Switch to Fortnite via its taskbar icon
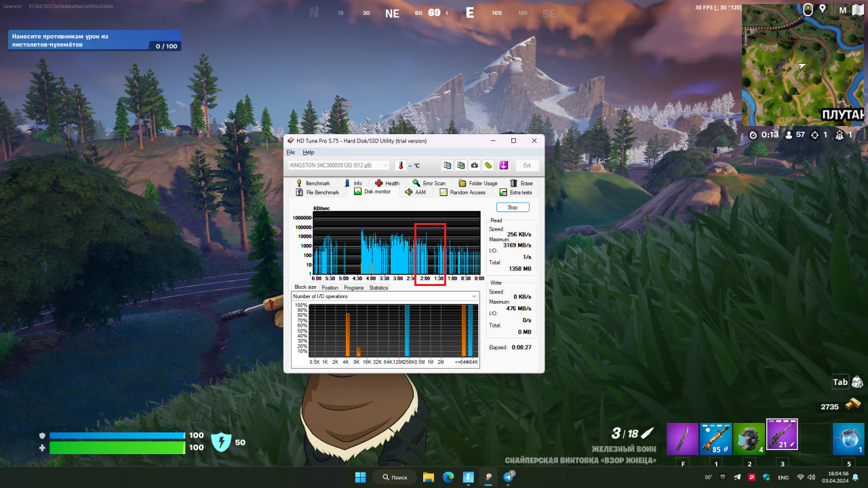 tap(468, 477)
